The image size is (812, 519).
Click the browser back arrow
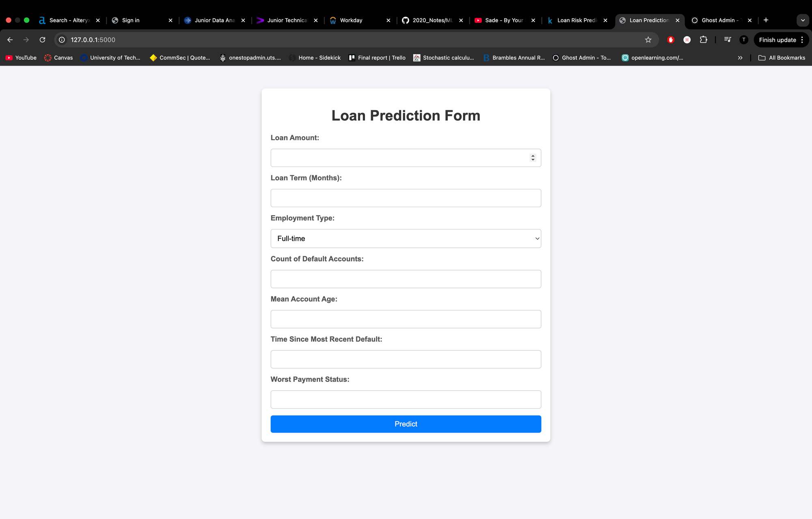10,40
